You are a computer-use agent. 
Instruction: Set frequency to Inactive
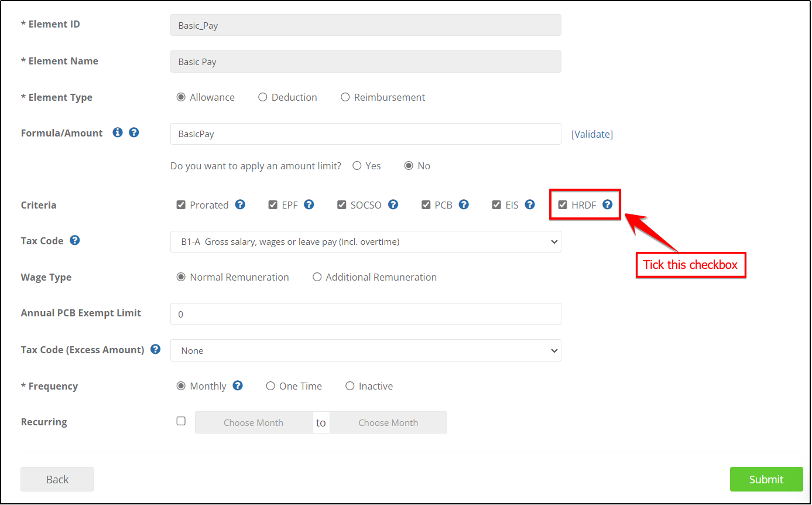click(350, 386)
